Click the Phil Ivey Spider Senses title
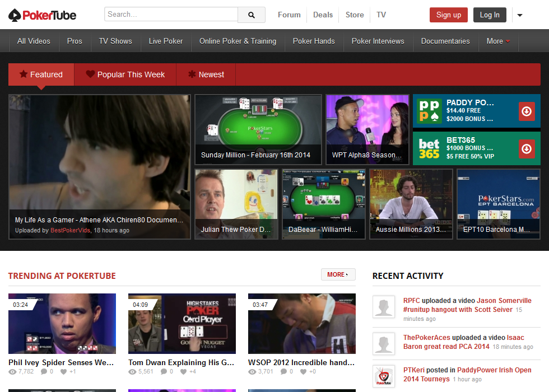This screenshot has height=392, width=549. click(x=61, y=362)
